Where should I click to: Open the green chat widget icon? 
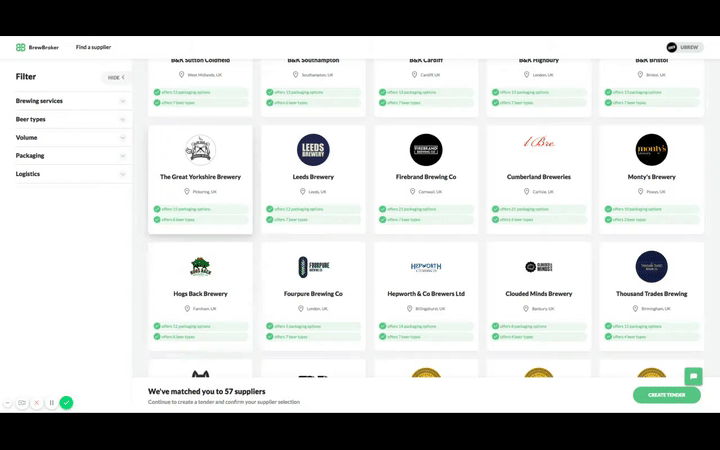692,376
